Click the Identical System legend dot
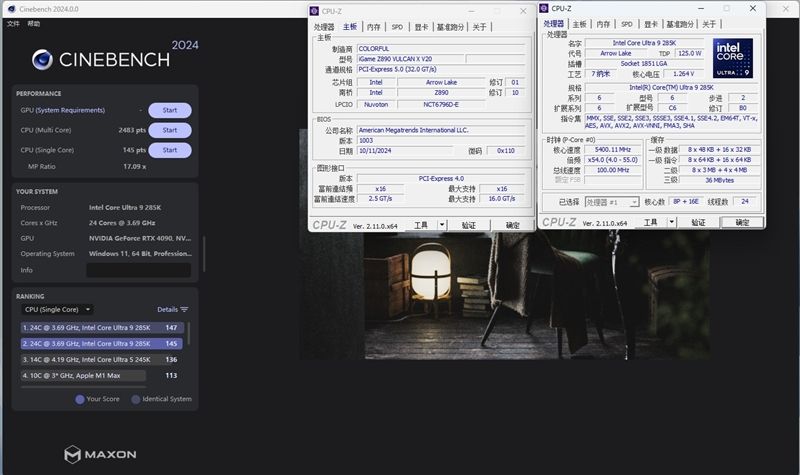This screenshot has width=800, height=475. pyautogui.click(x=136, y=399)
